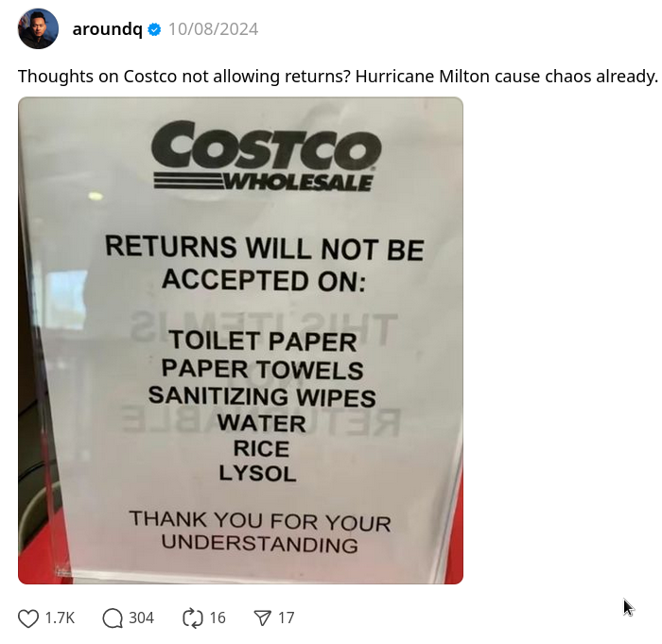Screen dimensions: 662x644
Task: Click the 1.7K likes count
Action: coord(60,618)
